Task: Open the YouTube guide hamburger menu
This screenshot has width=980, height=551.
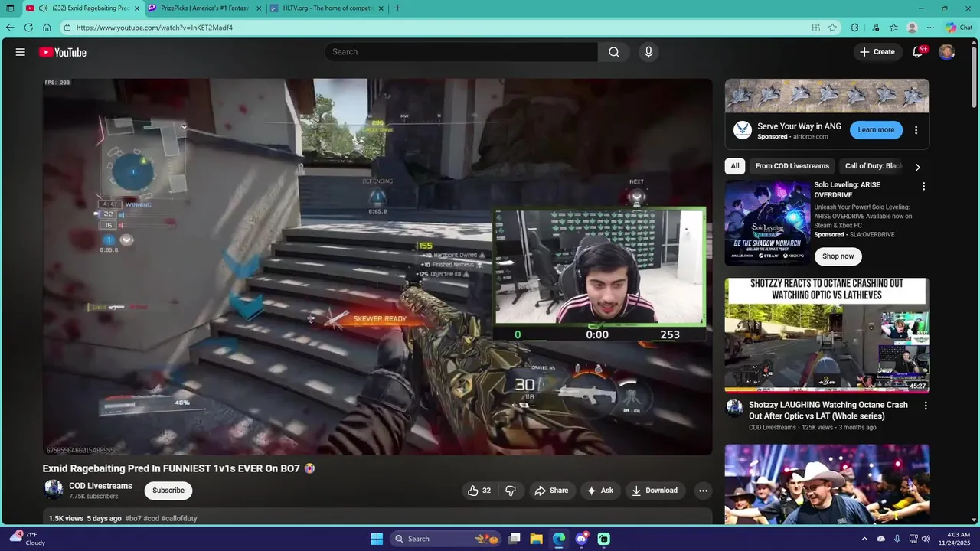Action: point(21,52)
